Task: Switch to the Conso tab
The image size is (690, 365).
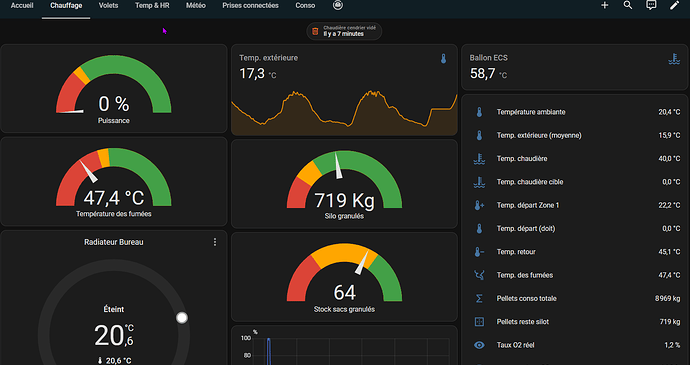Action: pos(305,6)
